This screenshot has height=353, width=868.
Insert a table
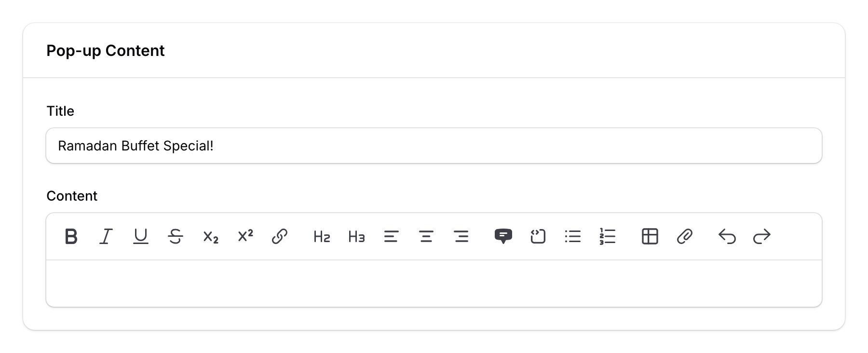click(650, 236)
